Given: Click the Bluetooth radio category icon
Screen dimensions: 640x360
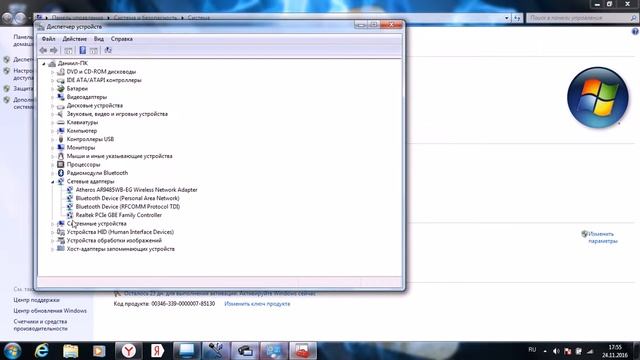Looking at the screenshot, I should [x=61, y=173].
